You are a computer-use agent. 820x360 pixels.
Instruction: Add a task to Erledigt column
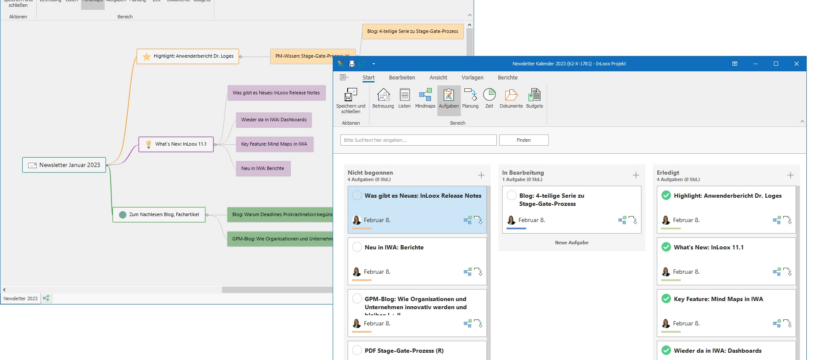tap(790, 175)
